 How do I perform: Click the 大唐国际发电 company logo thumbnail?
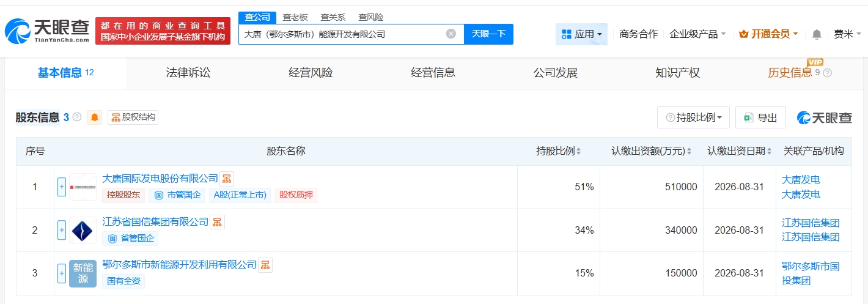coord(83,187)
